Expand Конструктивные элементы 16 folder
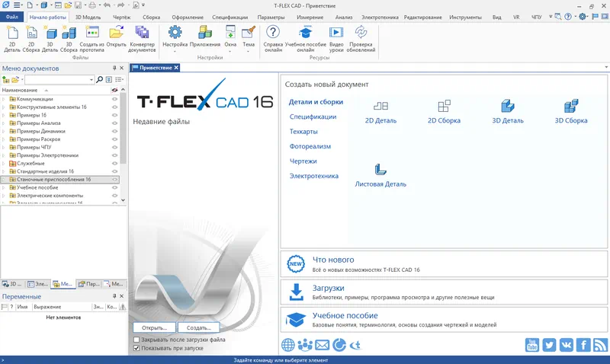Screen dimensions: 610x364 tap(4, 107)
